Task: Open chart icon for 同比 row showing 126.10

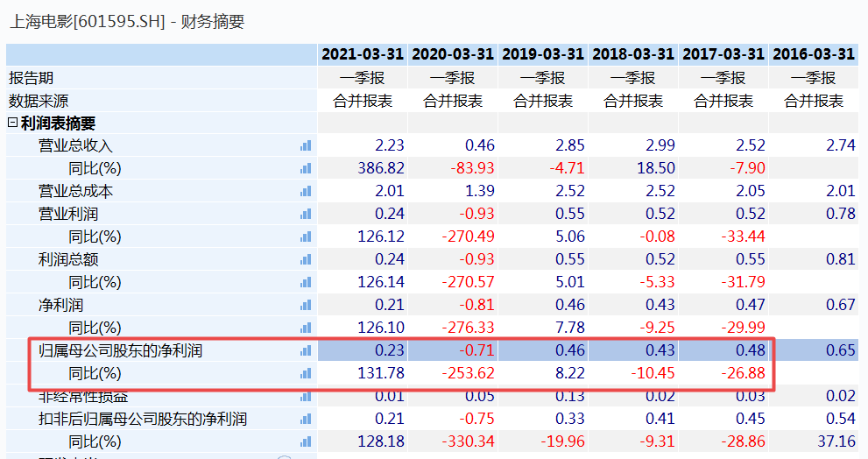Action: (306, 328)
